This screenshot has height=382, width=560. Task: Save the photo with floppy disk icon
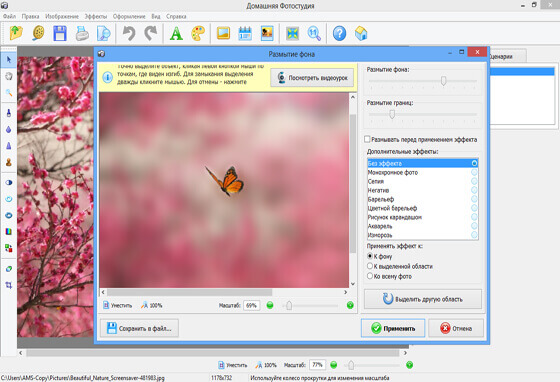click(x=60, y=33)
